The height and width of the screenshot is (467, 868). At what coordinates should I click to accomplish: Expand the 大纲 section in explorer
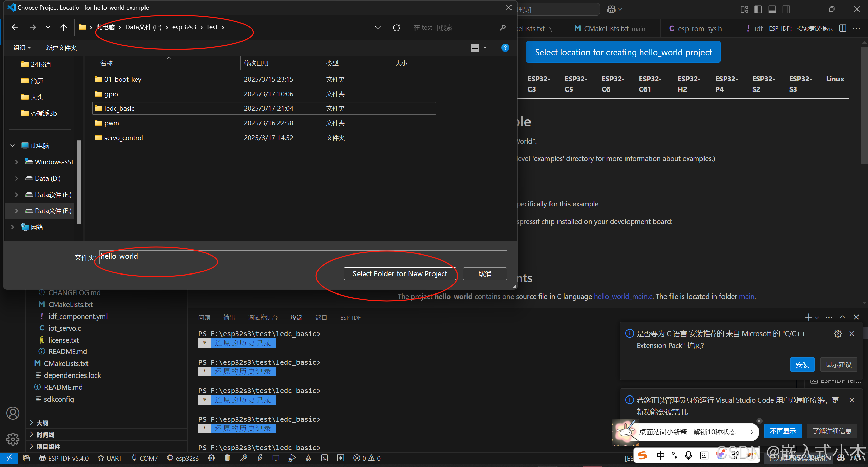tap(42, 423)
